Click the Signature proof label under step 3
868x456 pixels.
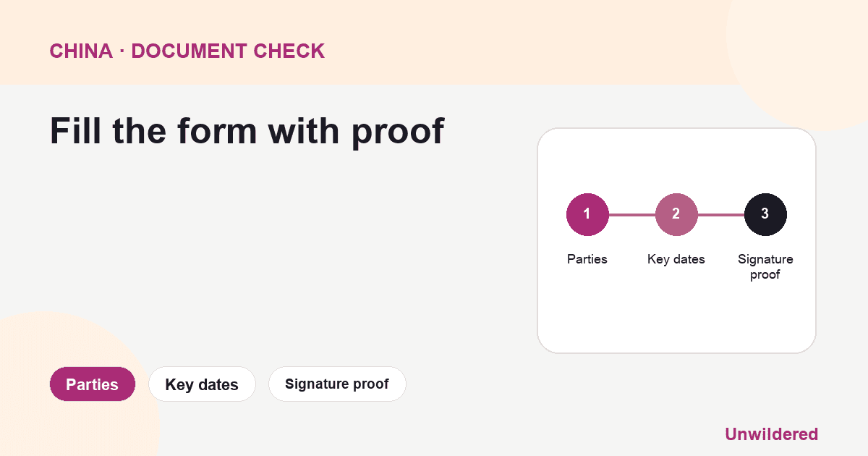click(x=765, y=266)
